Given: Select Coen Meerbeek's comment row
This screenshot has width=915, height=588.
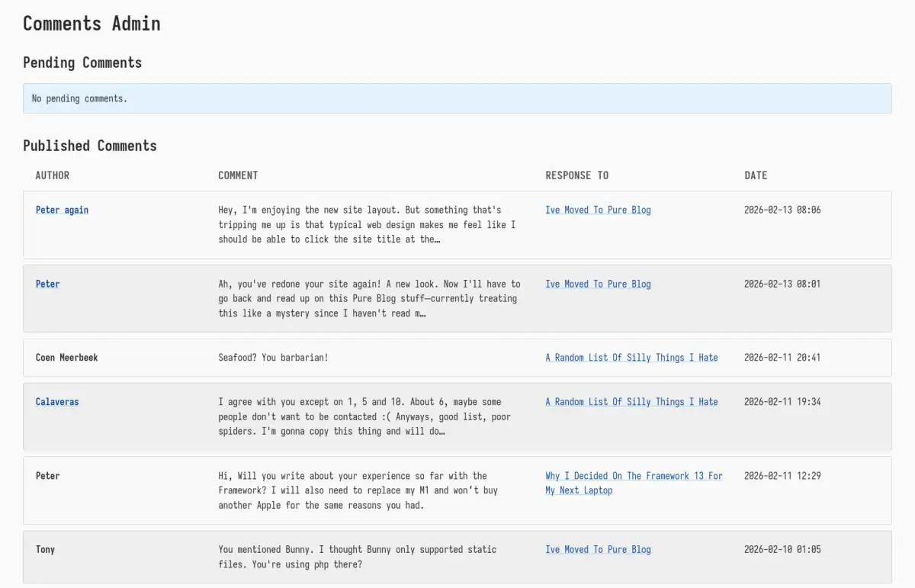Looking at the screenshot, I should pyautogui.click(x=271, y=357).
